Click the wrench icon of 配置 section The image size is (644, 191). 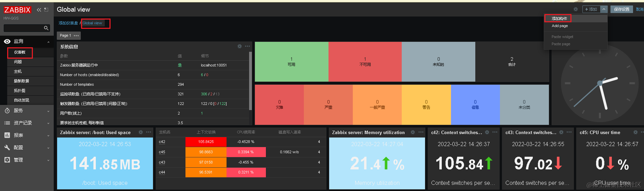[7, 147]
